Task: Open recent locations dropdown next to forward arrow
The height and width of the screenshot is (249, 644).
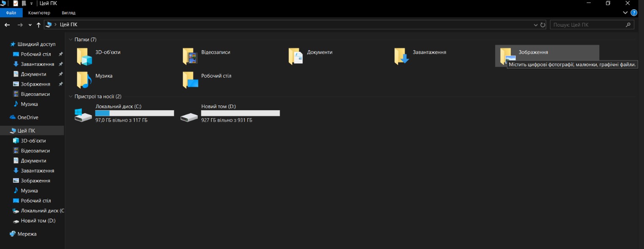Action: 30,25
